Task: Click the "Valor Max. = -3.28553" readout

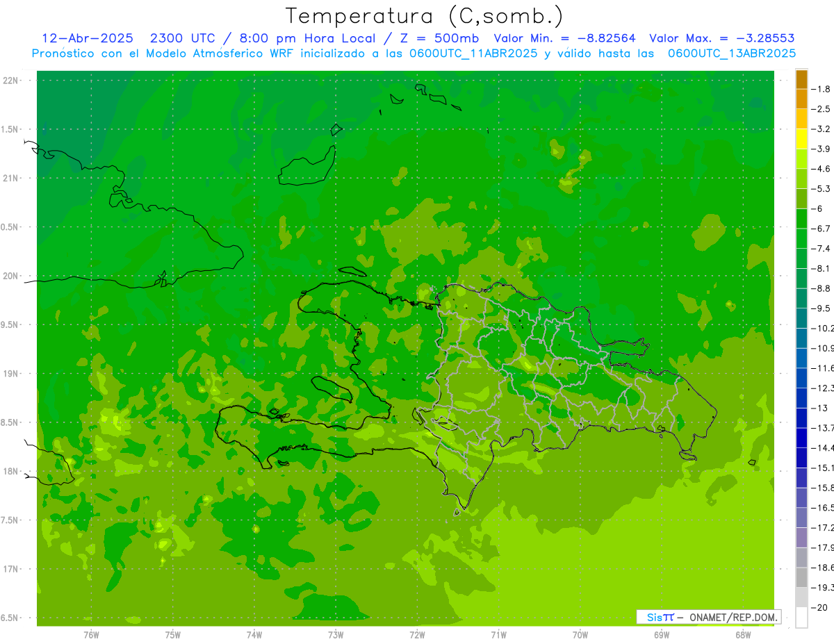Action: (722, 38)
